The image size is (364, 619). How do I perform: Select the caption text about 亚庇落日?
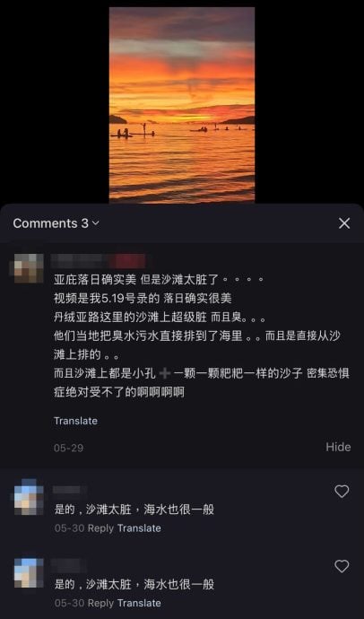click(202, 336)
